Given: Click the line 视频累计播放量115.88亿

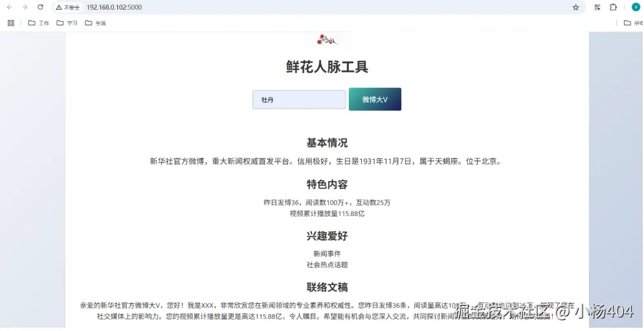Looking at the screenshot, I should click(327, 213).
